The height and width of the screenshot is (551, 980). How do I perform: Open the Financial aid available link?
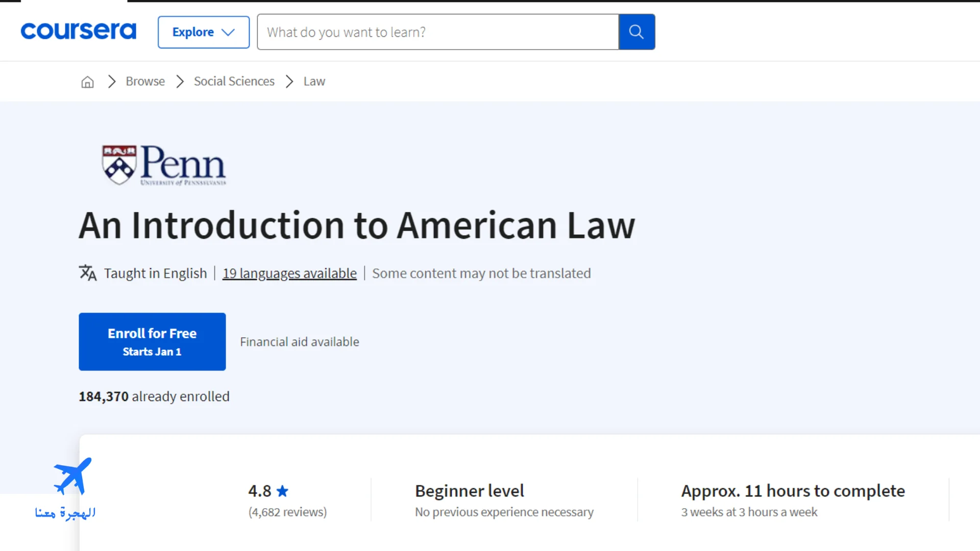click(x=300, y=342)
